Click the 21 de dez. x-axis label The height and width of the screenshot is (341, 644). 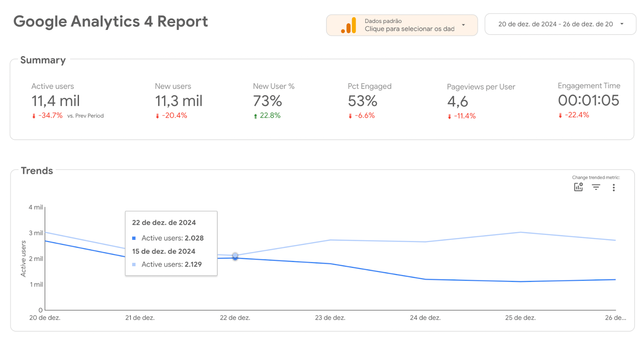point(140,318)
